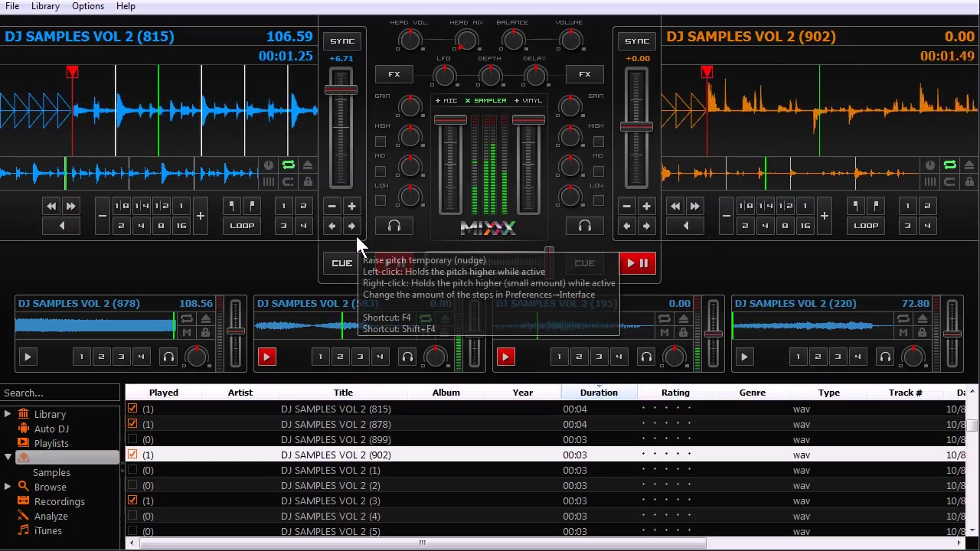Open Analyze view in sidebar
The width and height of the screenshot is (980, 551).
click(x=51, y=516)
